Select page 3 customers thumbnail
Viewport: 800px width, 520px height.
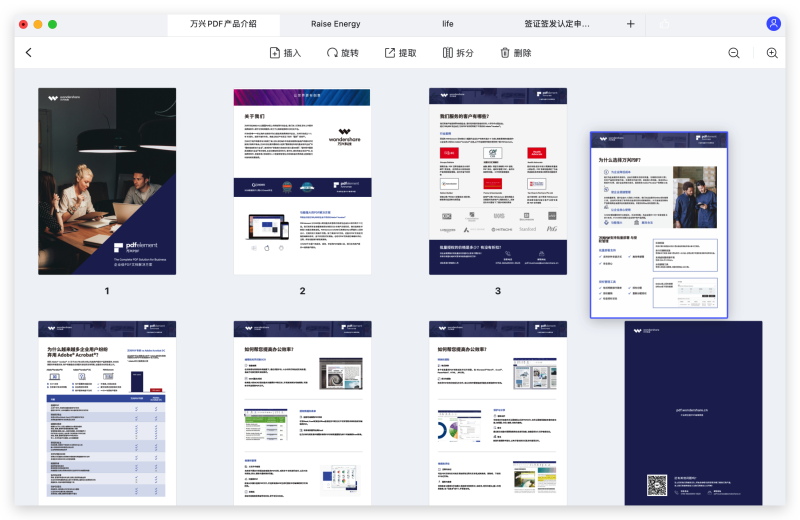[x=498, y=181]
